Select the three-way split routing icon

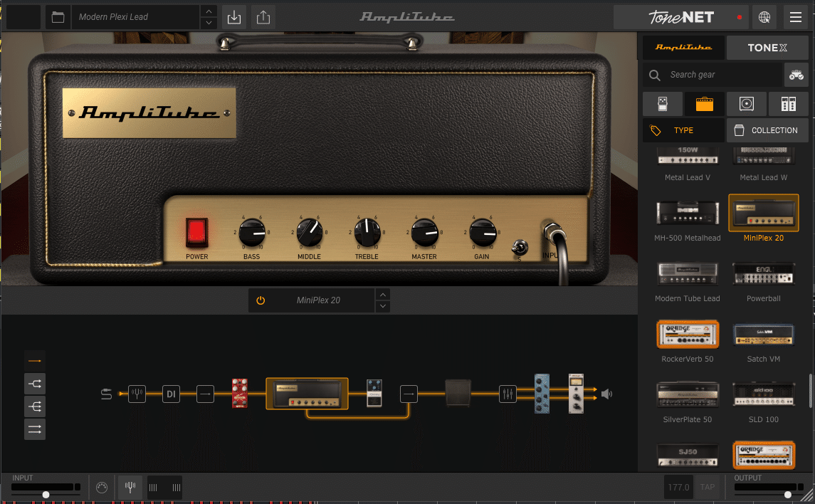point(35,406)
